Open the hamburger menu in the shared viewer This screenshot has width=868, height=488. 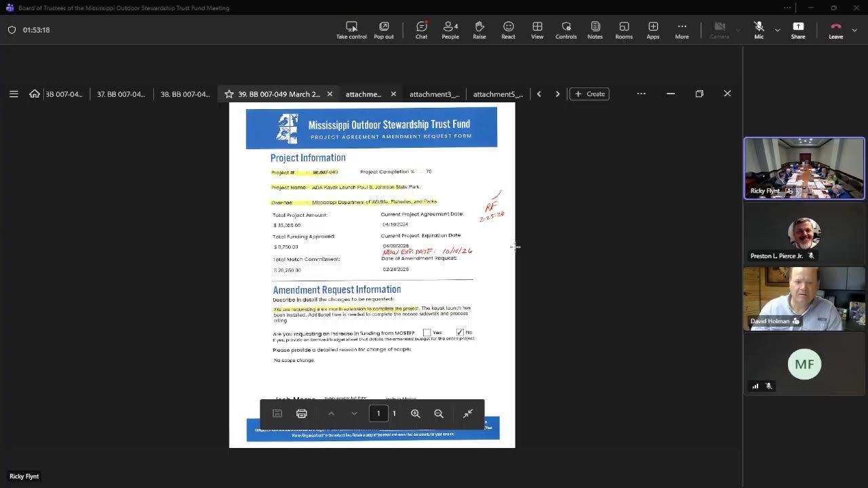point(14,94)
